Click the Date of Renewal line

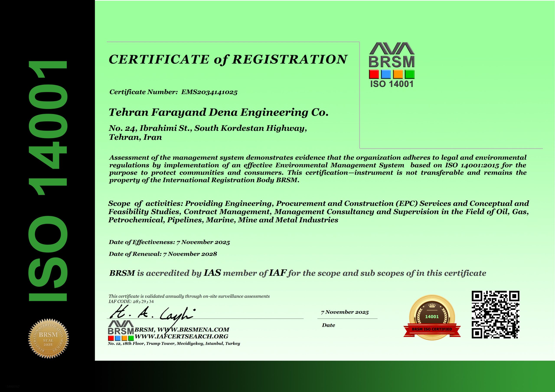pos(163,254)
